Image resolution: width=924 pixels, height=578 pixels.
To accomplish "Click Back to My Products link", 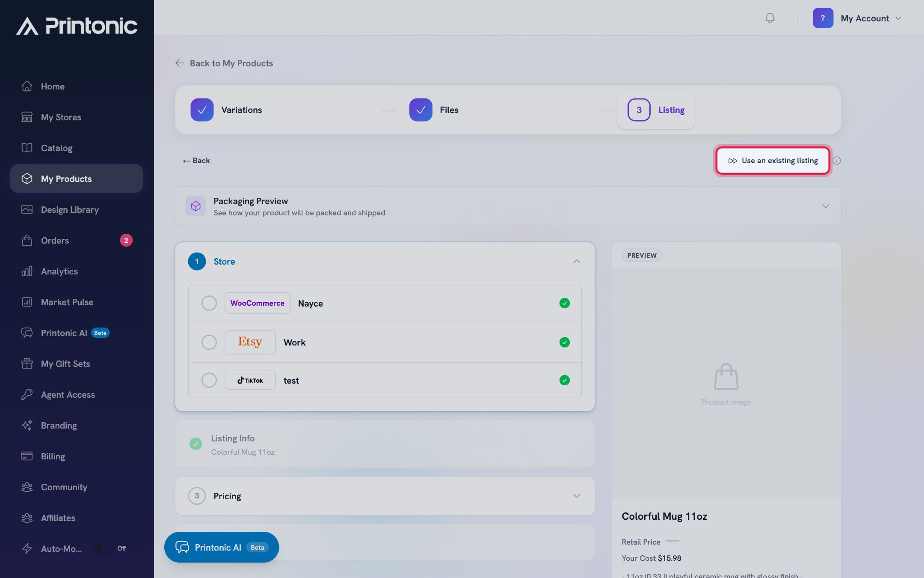I will coord(224,63).
